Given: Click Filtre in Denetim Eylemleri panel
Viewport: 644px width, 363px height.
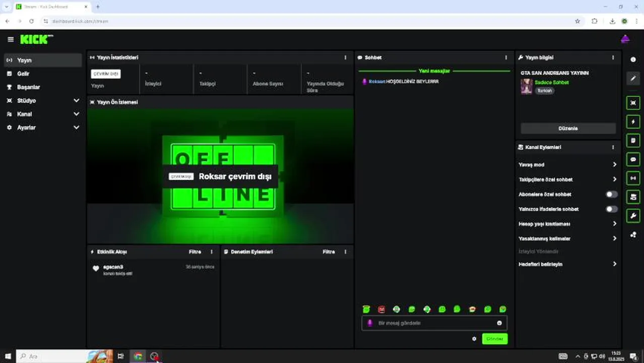Looking at the screenshot, I should coord(329,252).
